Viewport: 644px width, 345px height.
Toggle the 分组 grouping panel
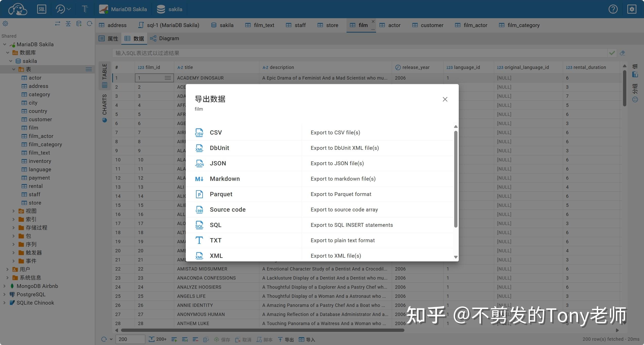635,91
